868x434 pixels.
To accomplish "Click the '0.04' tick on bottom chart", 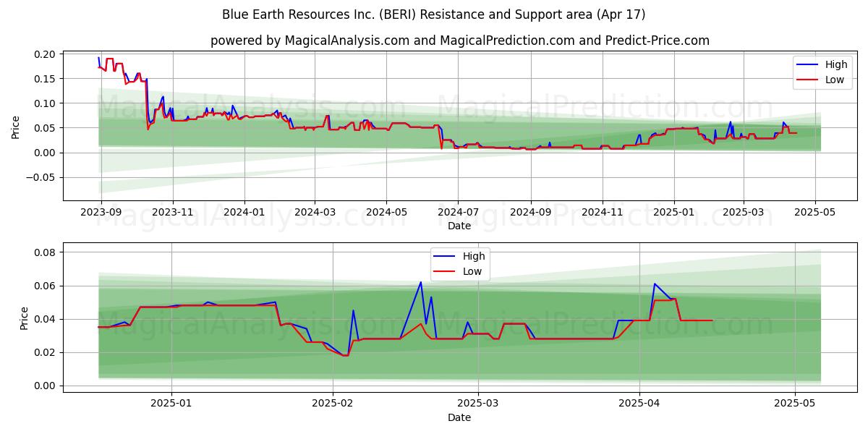I will pos(45,319).
